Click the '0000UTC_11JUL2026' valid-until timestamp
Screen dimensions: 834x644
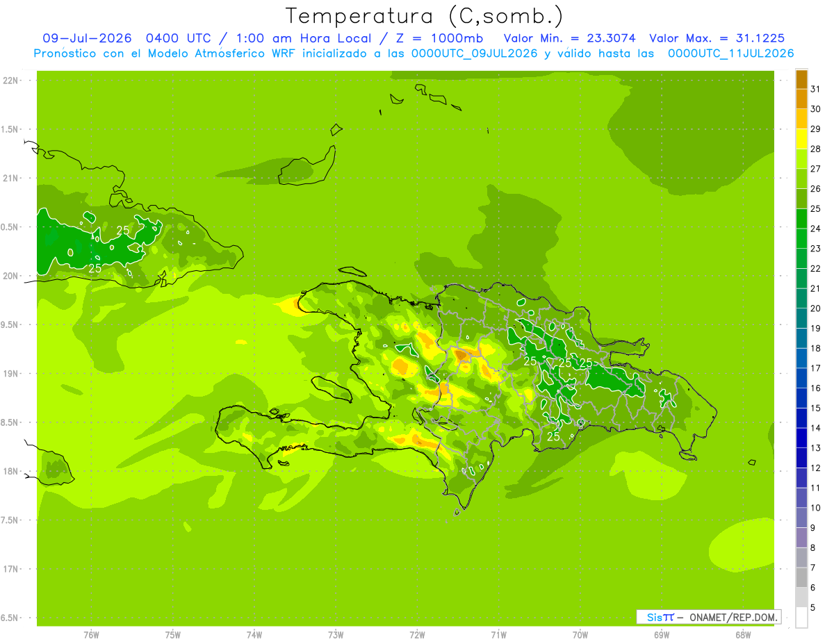click(730, 53)
